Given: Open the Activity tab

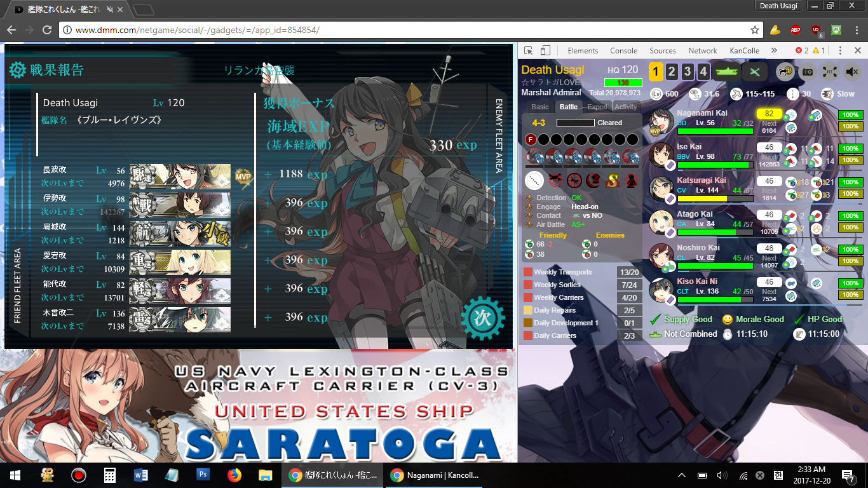Looking at the screenshot, I should point(626,107).
